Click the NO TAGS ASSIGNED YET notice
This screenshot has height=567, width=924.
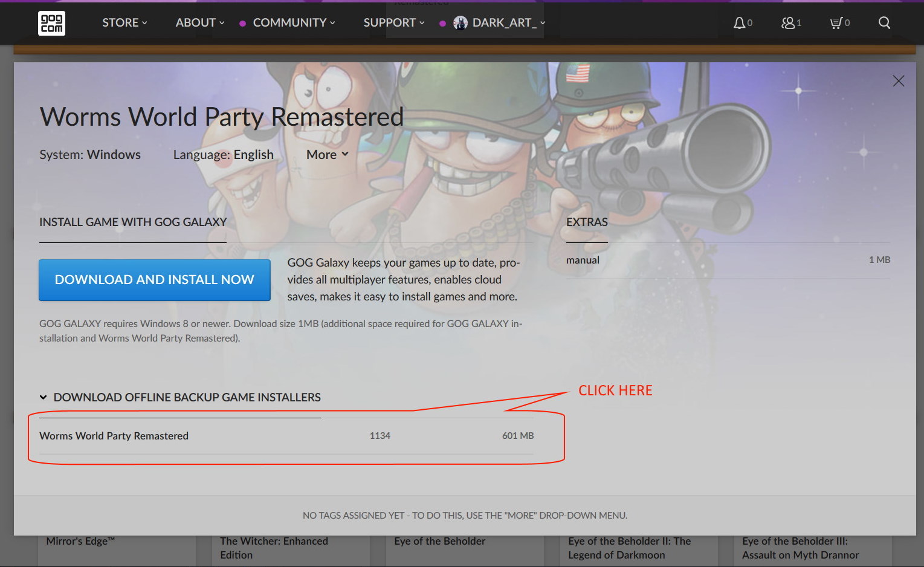[x=465, y=516]
